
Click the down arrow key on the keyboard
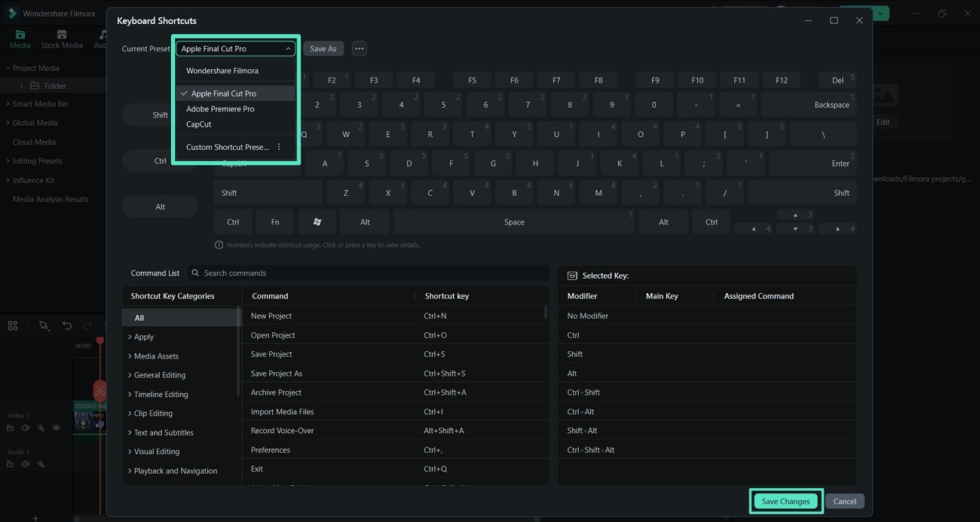795,228
